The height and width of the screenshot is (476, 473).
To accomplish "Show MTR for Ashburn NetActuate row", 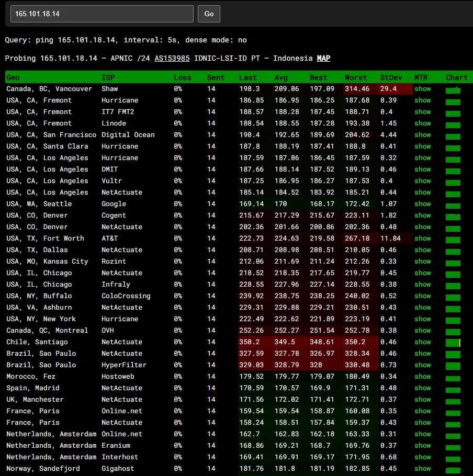I will pyautogui.click(x=423, y=307).
